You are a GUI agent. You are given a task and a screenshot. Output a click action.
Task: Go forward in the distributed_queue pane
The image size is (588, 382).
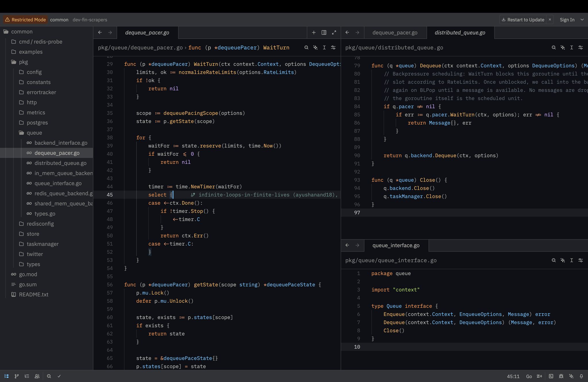point(357,33)
